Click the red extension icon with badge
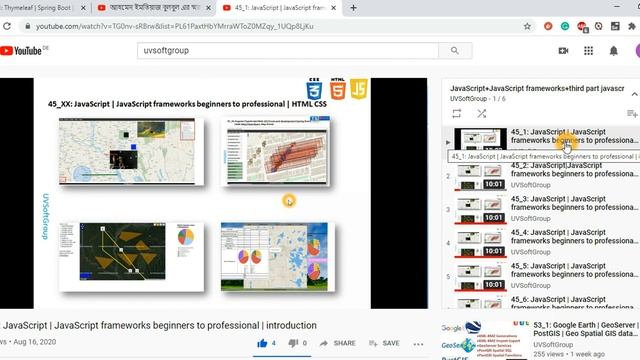The image size is (640, 360). pos(582,27)
